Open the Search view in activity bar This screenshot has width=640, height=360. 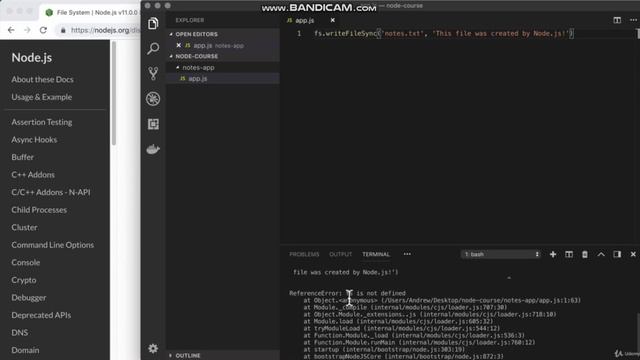pyautogui.click(x=153, y=49)
